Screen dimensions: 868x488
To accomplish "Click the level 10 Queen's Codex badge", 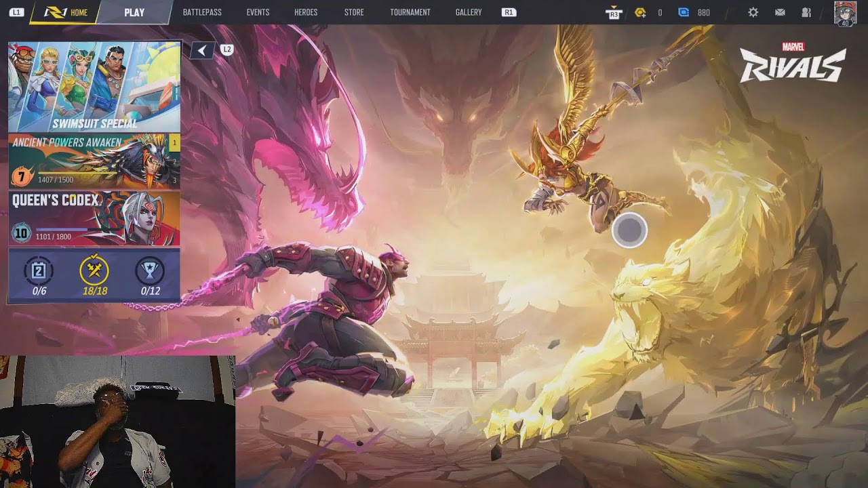I will coord(22,234).
